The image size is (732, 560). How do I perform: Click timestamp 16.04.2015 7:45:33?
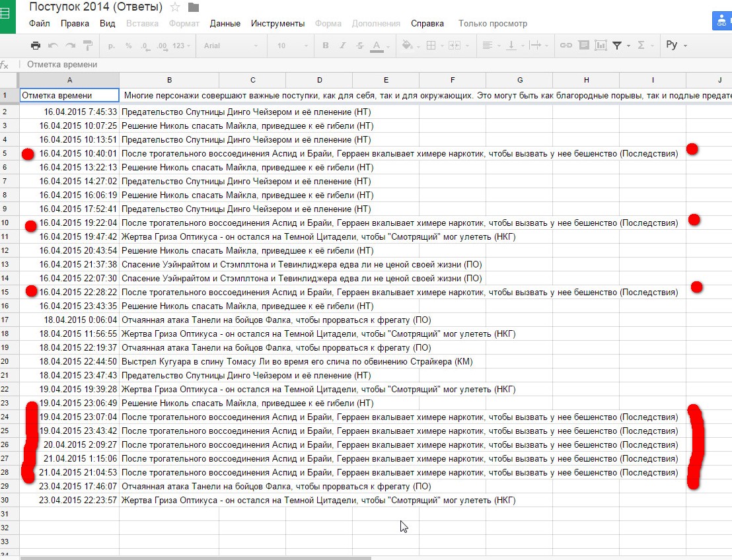[81, 112]
